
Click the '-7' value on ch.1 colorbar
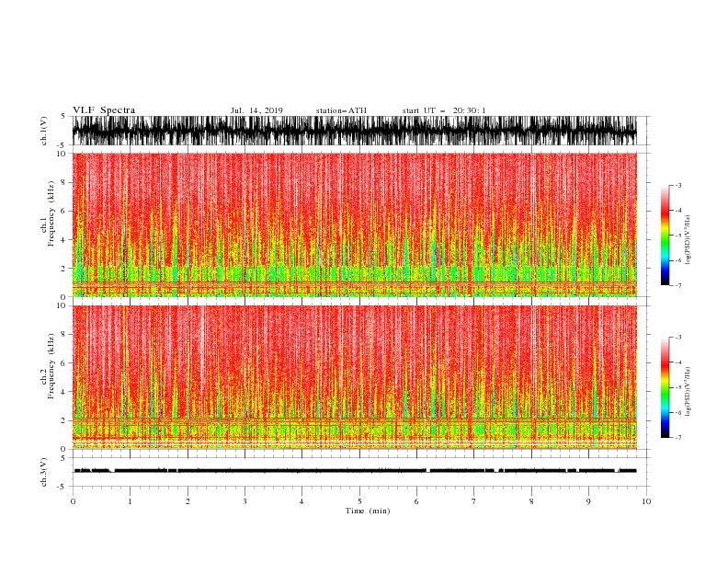[677, 285]
